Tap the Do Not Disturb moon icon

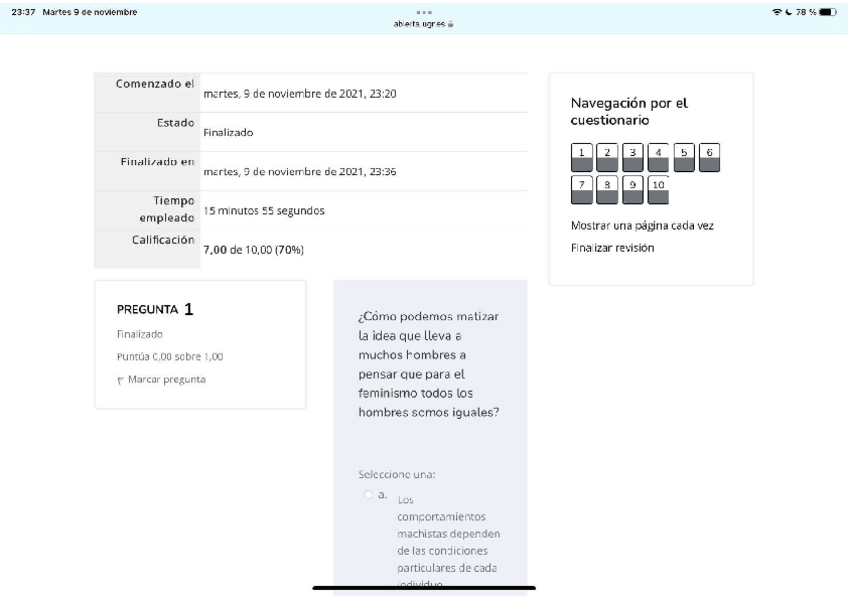click(x=789, y=12)
